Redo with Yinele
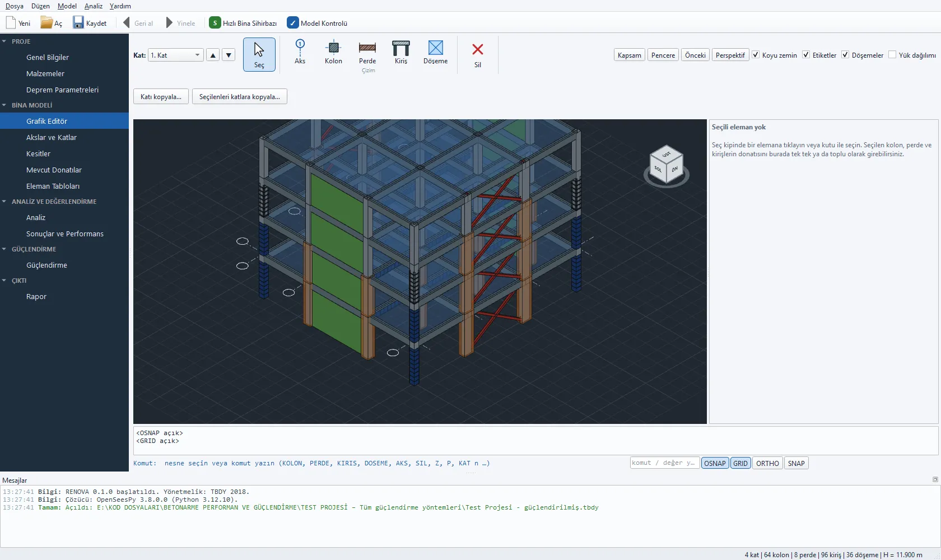This screenshot has width=941, height=560. (180, 23)
